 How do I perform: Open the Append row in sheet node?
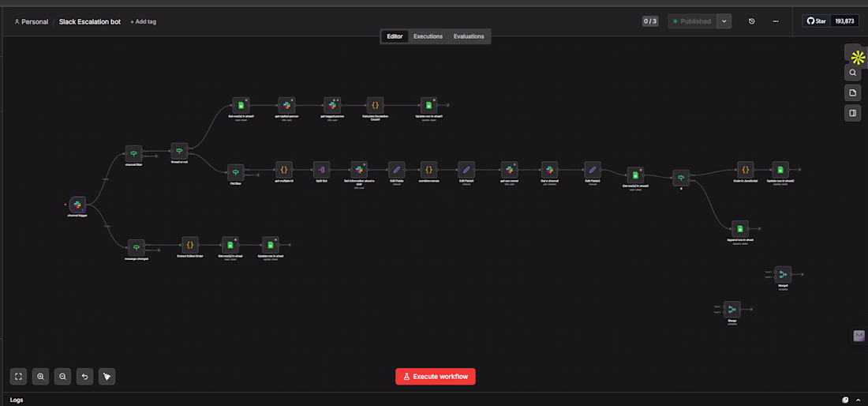pos(740,229)
